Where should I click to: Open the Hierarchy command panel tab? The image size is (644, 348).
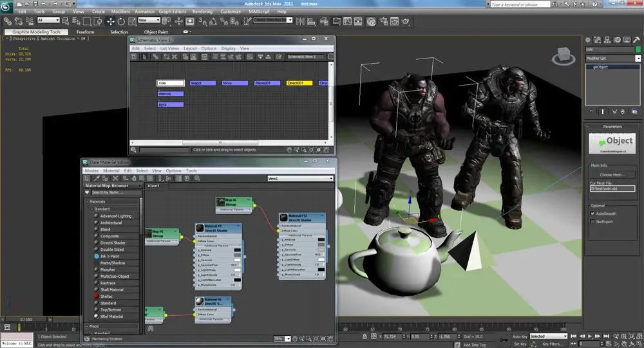pyautogui.click(x=607, y=40)
